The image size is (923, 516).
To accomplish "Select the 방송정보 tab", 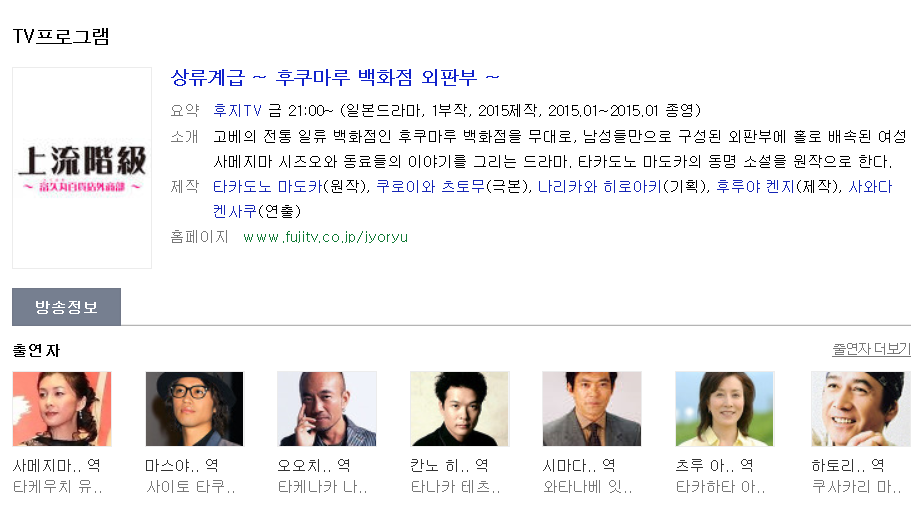I will coord(67,307).
